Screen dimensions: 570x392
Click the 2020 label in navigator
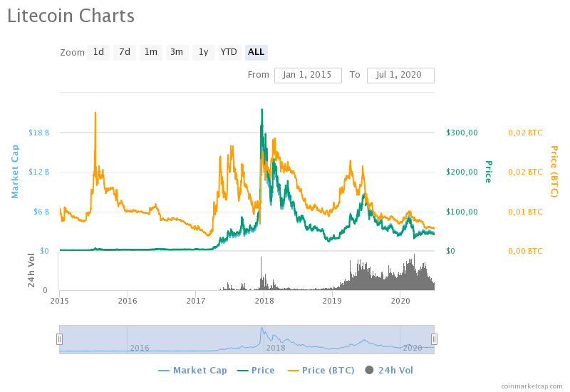(x=413, y=348)
